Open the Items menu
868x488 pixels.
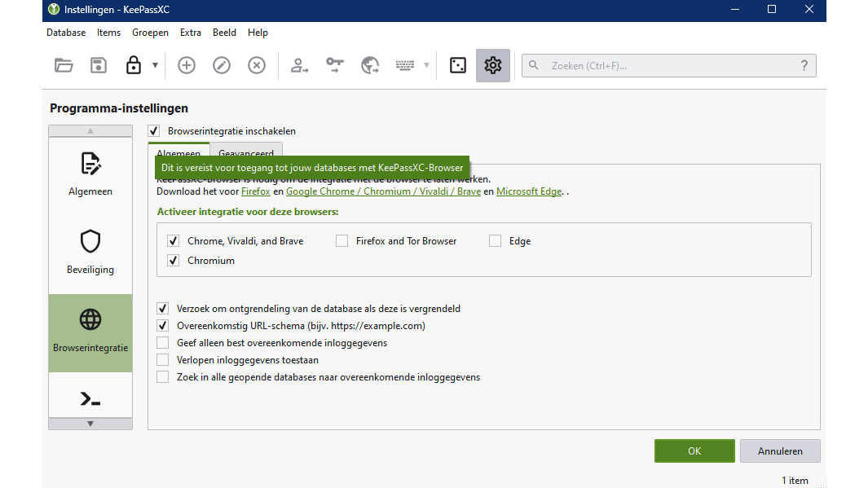click(x=108, y=33)
